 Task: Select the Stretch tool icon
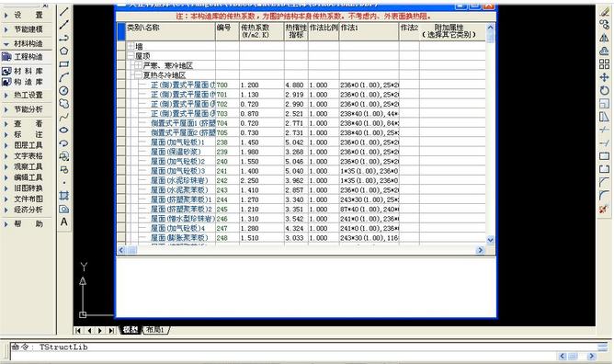[604, 117]
